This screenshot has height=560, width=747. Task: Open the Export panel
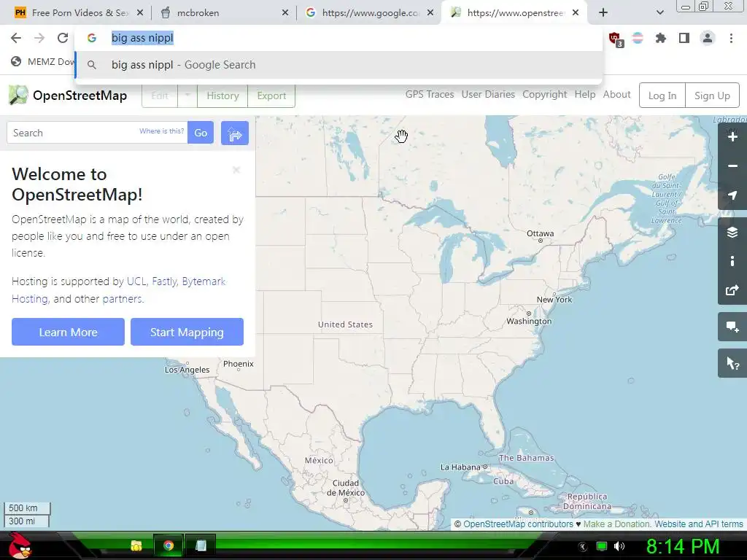(271, 96)
